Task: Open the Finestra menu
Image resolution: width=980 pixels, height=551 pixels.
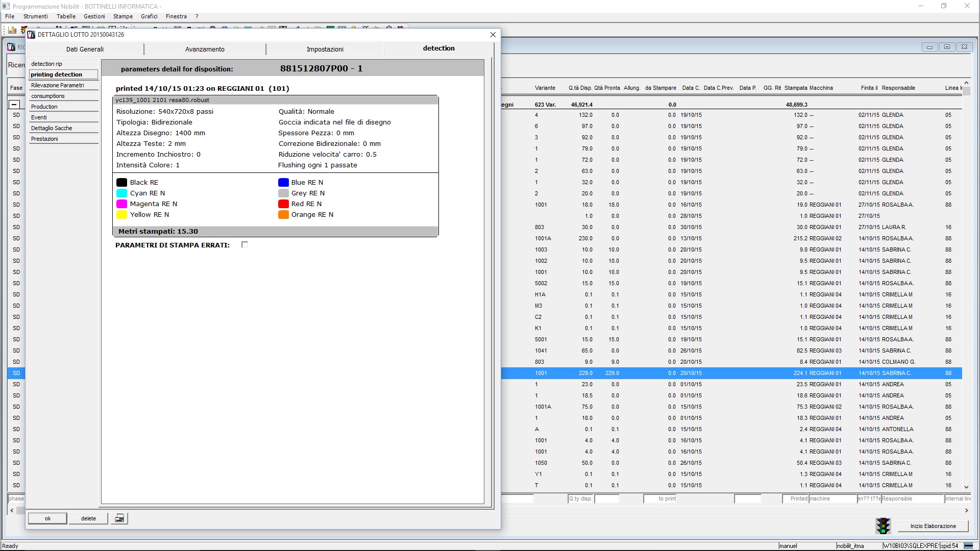Action: tap(176, 16)
